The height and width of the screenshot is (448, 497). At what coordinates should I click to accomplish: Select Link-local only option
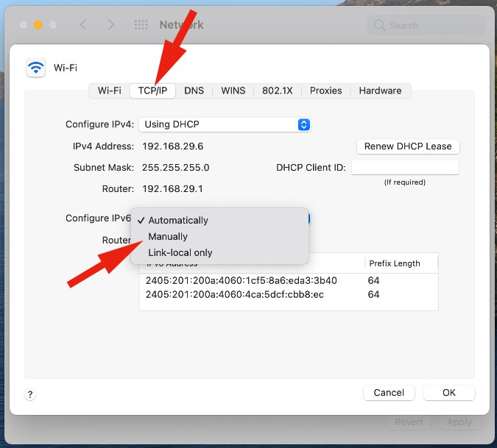(x=180, y=252)
